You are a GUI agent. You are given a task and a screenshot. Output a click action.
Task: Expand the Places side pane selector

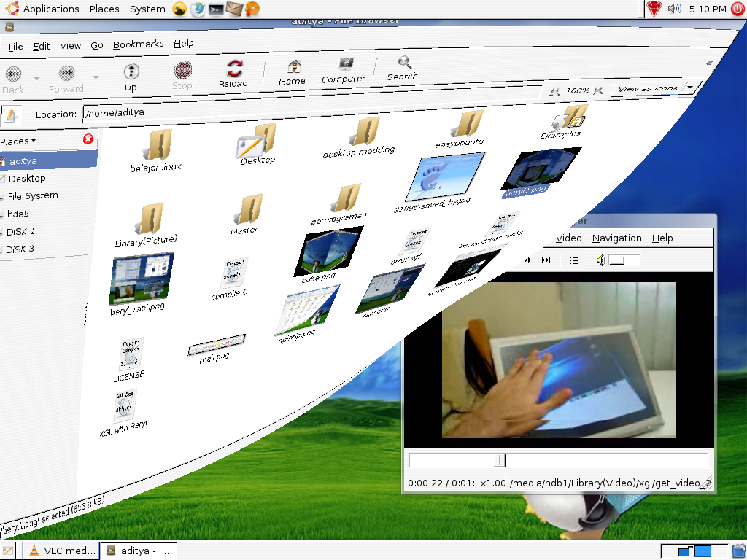point(18,141)
